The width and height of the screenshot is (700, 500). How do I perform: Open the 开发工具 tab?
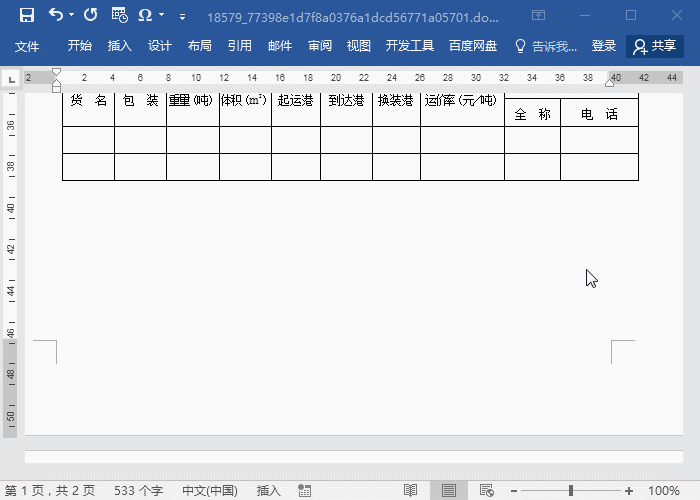point(410,46)
